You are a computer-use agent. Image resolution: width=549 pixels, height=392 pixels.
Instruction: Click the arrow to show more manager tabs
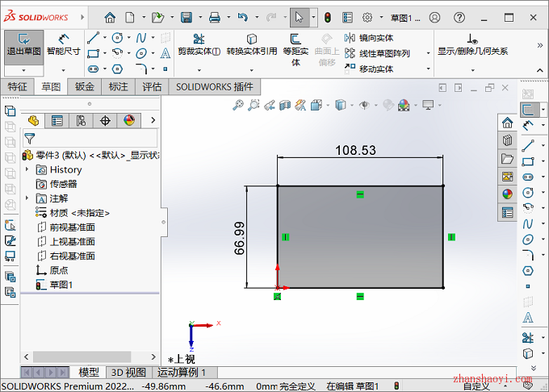coord(153,120)
